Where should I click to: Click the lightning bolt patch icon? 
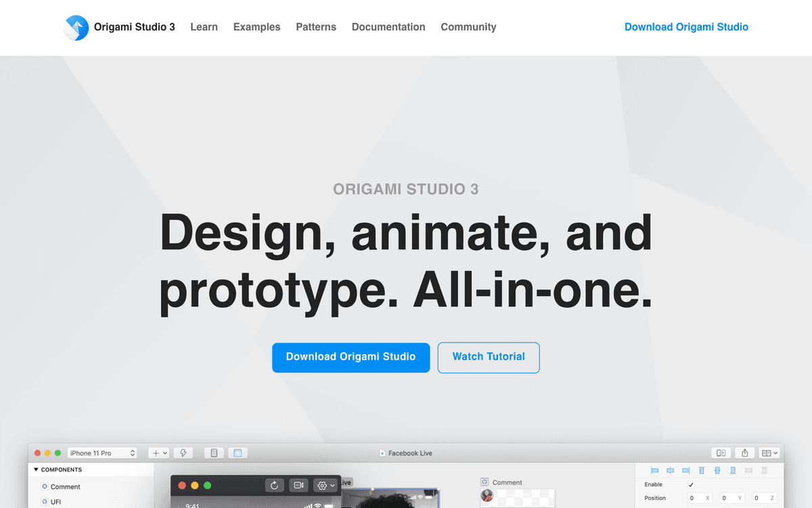point(183,453)
